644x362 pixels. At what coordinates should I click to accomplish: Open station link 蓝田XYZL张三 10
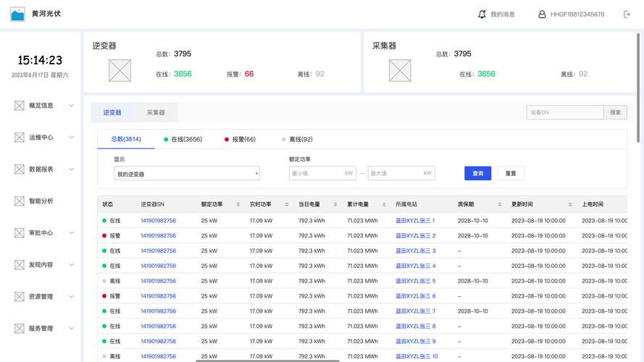click(417, 356)
